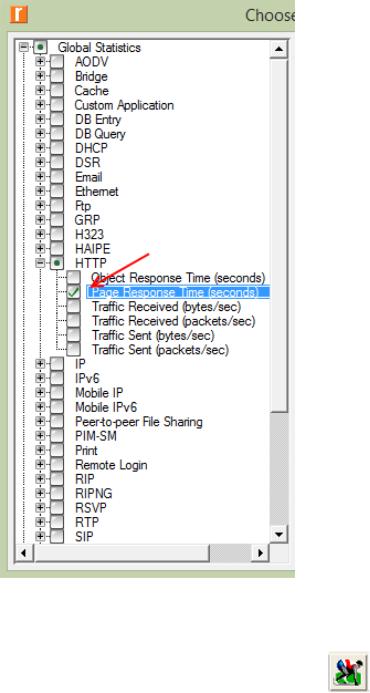Collapse the Global Statistics tree node
This screenshot has width=370, height=693.
[24, 47]
